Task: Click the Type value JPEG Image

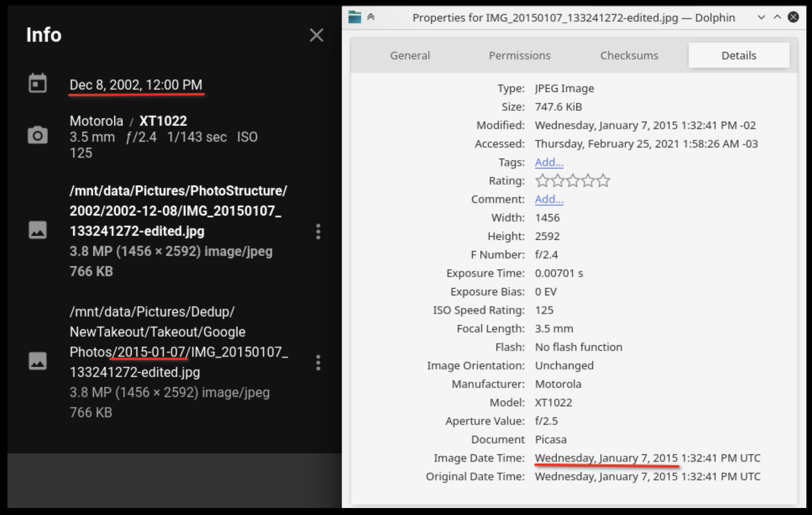Action: 565,88
